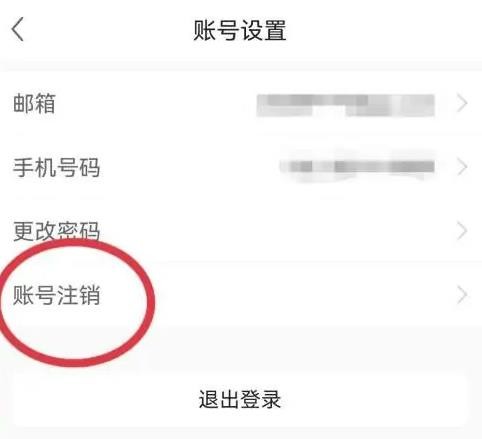This screenshot has height=439, width=482.
Task: Open the 邮箱 chevron arrow
Action: (462, 104)
